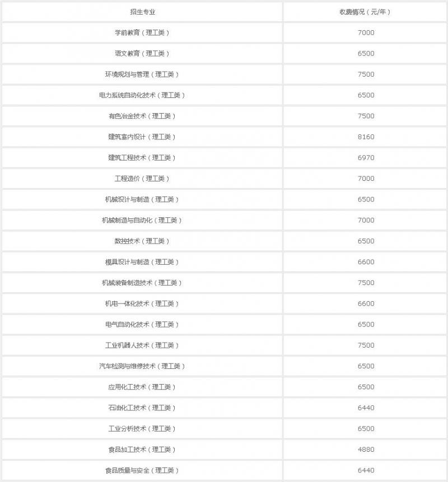Select the 石油化工技术 major cell
448x482 pixels.
point(142,408)
